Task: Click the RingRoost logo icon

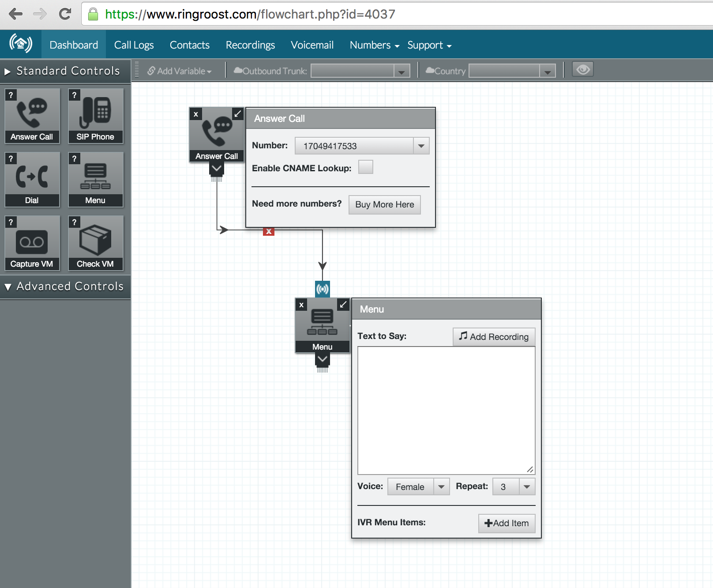Action: pos(21,44)
